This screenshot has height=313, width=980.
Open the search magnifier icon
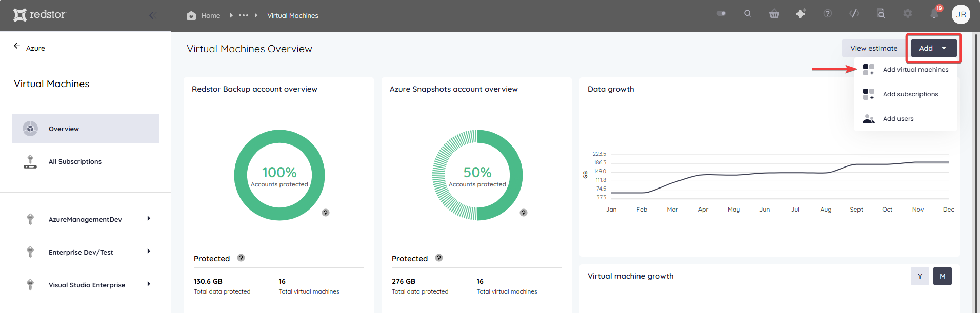748,14
